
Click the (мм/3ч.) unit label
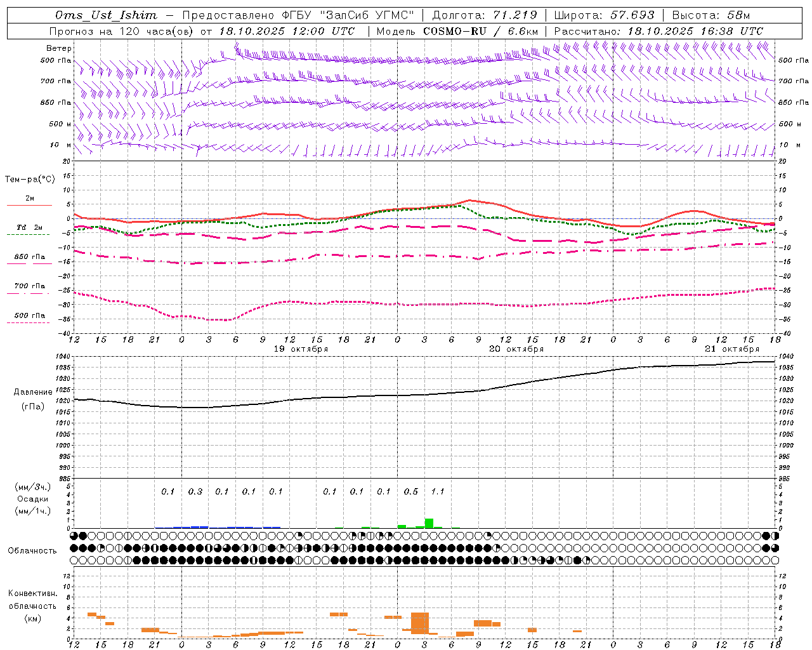point(32,487)
